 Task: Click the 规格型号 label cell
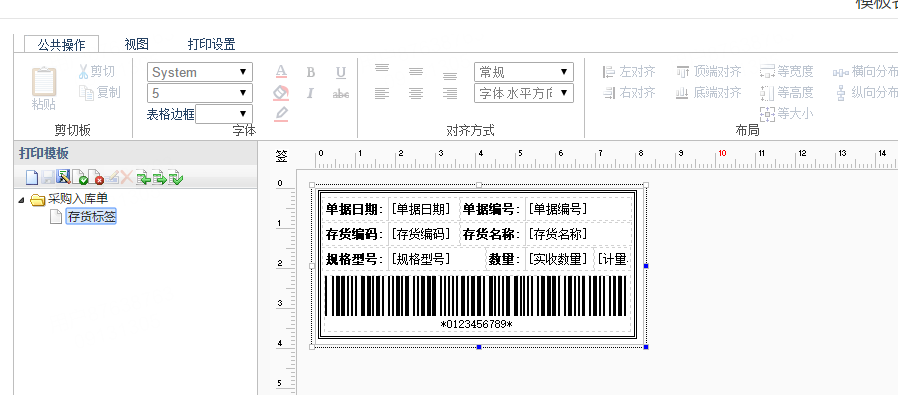(x=355, y=259)
